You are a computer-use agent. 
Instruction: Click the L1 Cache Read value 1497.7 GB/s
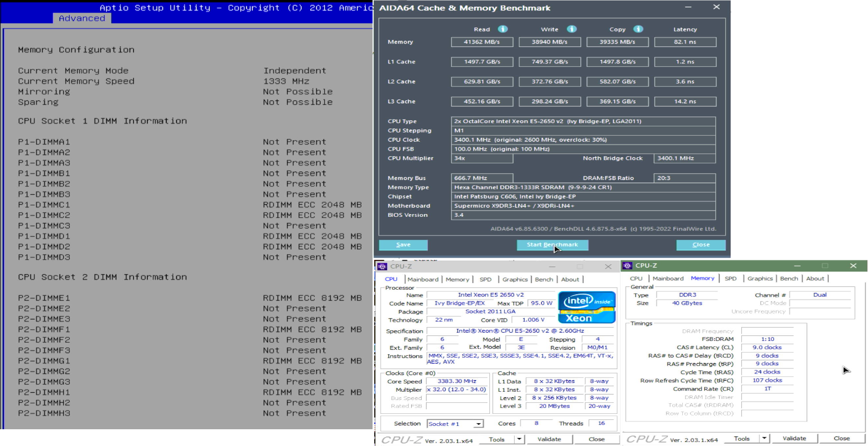click(482, 62)
